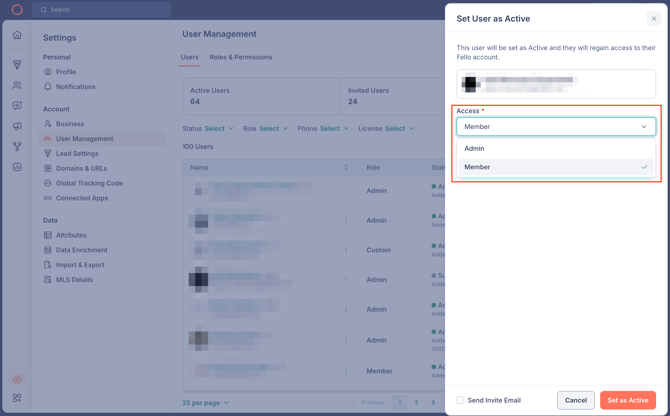Click the Cancel button

(576, 400)
